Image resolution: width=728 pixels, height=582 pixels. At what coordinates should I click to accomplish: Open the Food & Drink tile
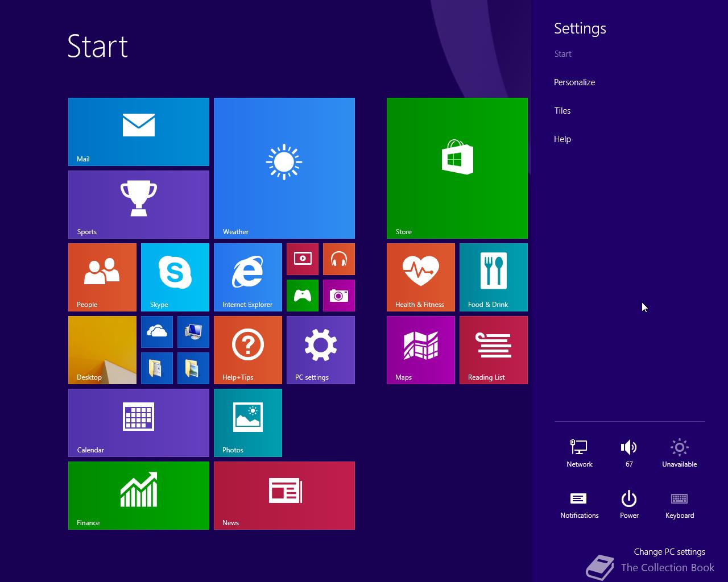(x=494, y=277)
